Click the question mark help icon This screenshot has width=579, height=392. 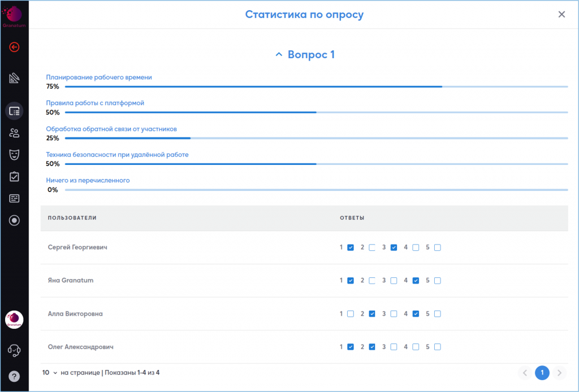pyautogui.click(x=14, y=376)
